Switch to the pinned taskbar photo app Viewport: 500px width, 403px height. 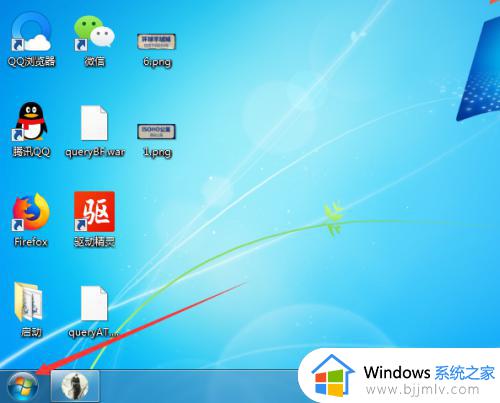75,386
